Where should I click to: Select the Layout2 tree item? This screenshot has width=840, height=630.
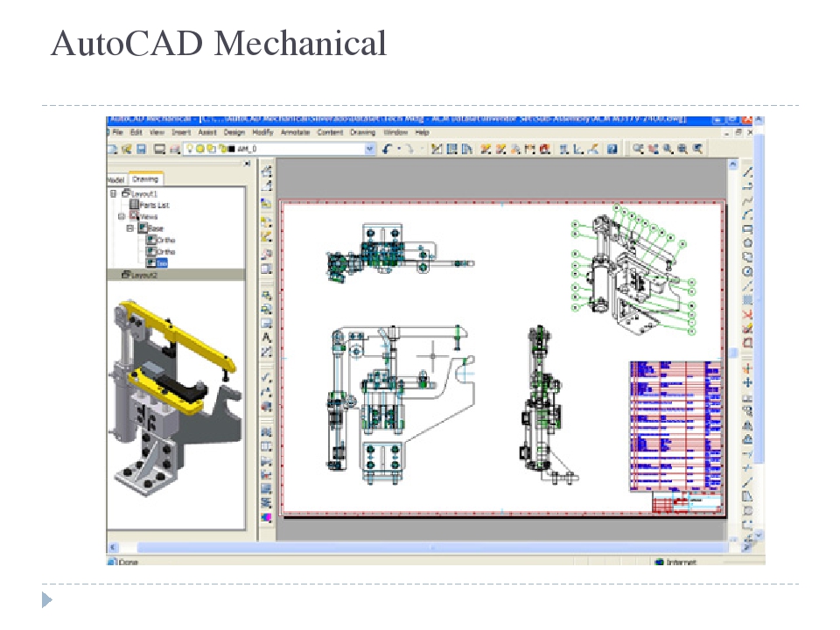[x=144, y=275]
